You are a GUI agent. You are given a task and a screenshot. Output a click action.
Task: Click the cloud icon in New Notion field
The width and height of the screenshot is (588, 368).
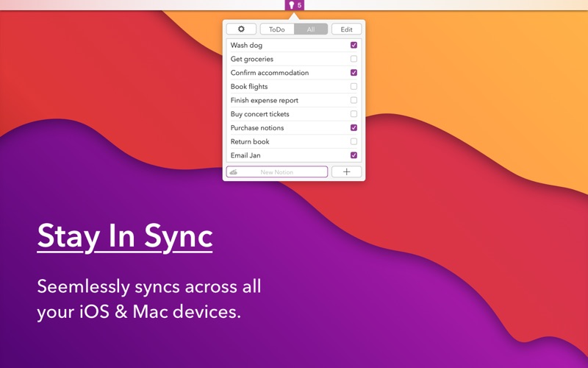233,172
